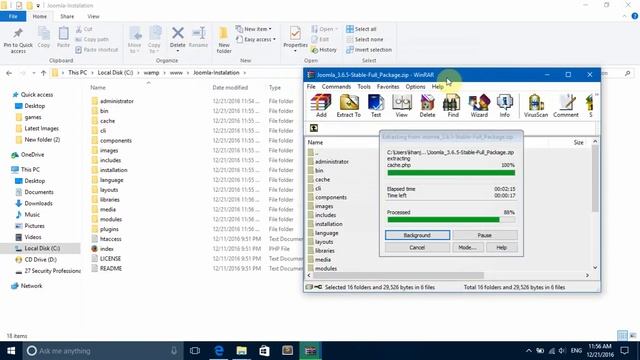Click Pin to Quick access in Explorer
The image size is (640, 360).
(18, 40)
